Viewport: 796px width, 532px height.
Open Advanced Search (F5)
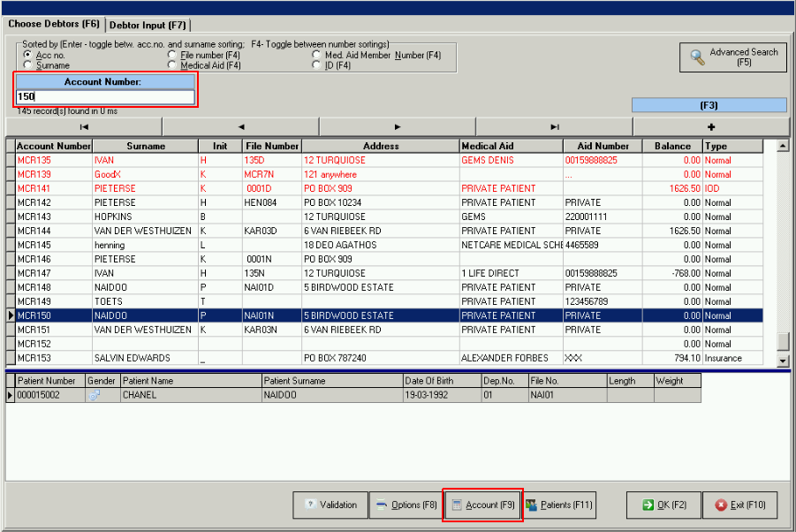[733, 57]
